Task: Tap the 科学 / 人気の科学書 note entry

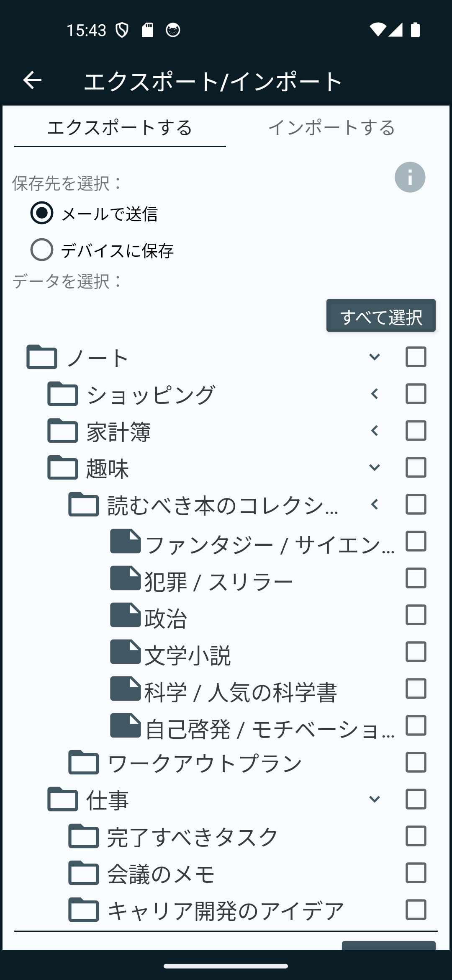Action: [x=241, y=692]
